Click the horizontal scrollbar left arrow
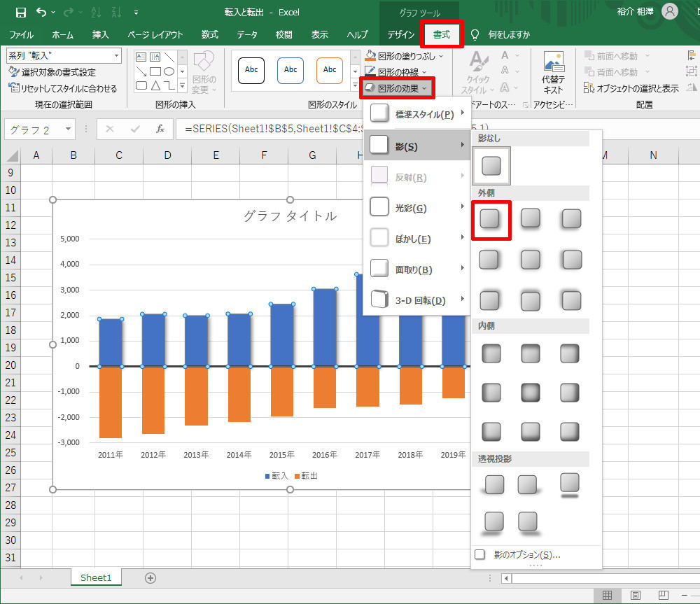 [x=506, y=579]
